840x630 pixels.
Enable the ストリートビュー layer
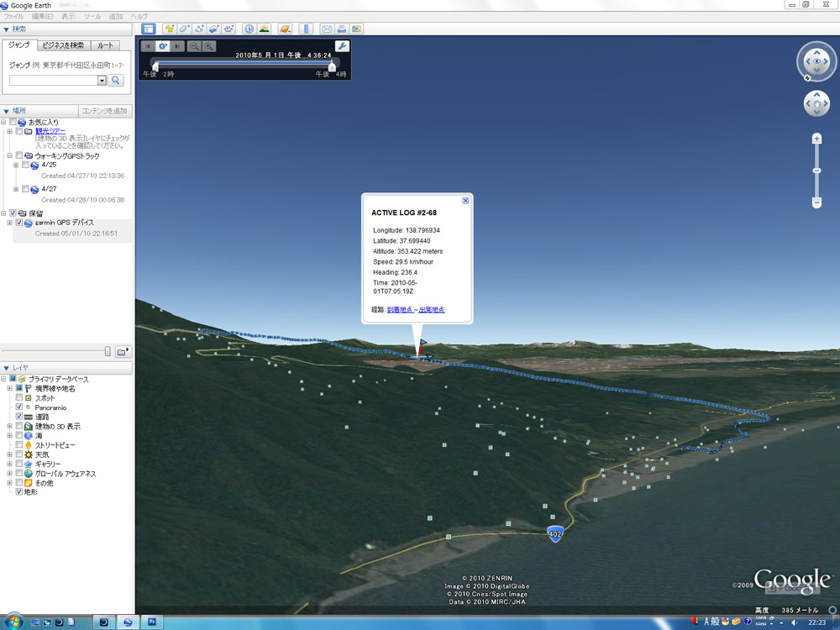click(x=19, y=444)
